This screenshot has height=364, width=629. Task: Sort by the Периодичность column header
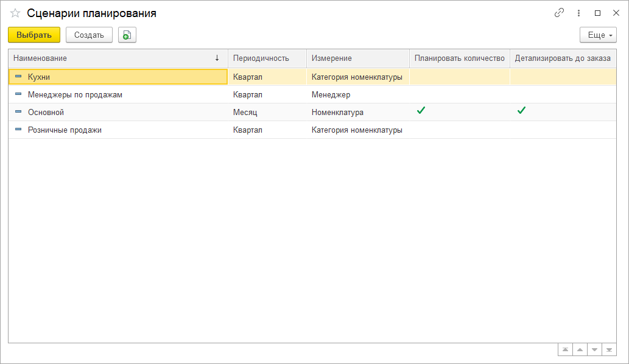261,58
